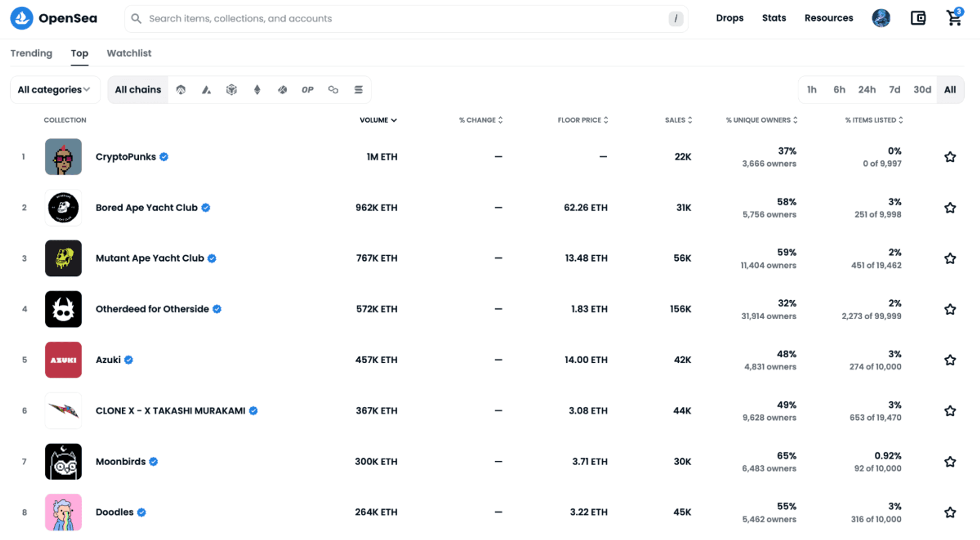The image size is (980, 540).
Task: Click the Doodles pink thumbnail
Action: click(x=63, y=512)
